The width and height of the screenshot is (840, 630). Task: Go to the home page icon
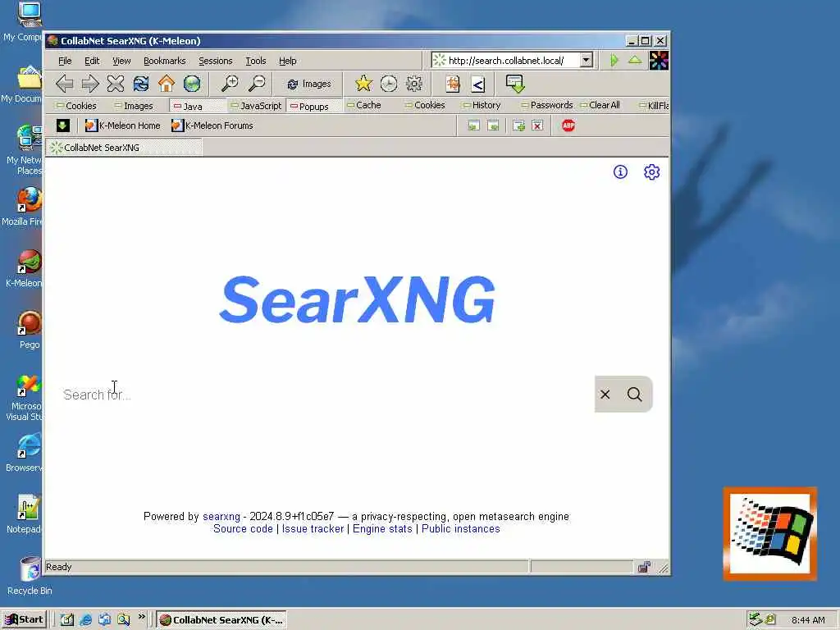(x=167, y=84)
